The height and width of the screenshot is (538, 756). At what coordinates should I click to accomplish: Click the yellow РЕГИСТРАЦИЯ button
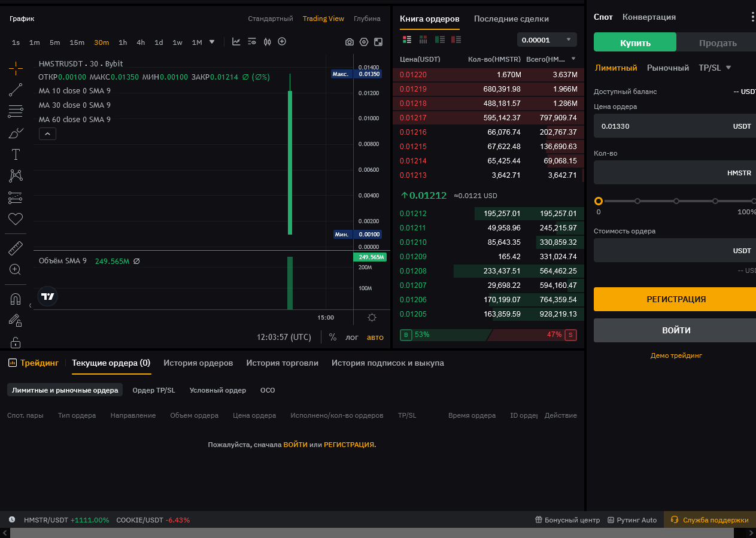[x=675, y=299]
